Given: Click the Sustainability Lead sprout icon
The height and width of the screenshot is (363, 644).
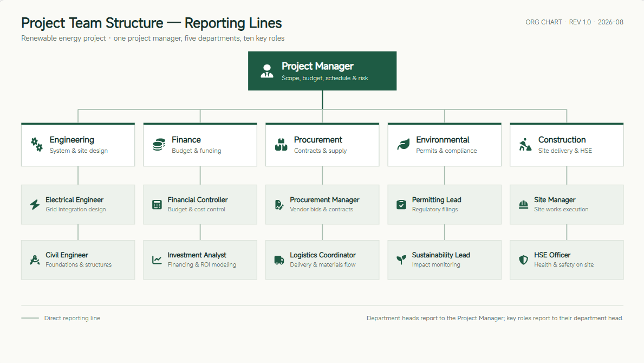Looking at the screenshot, I should click(x=401, y=260).
